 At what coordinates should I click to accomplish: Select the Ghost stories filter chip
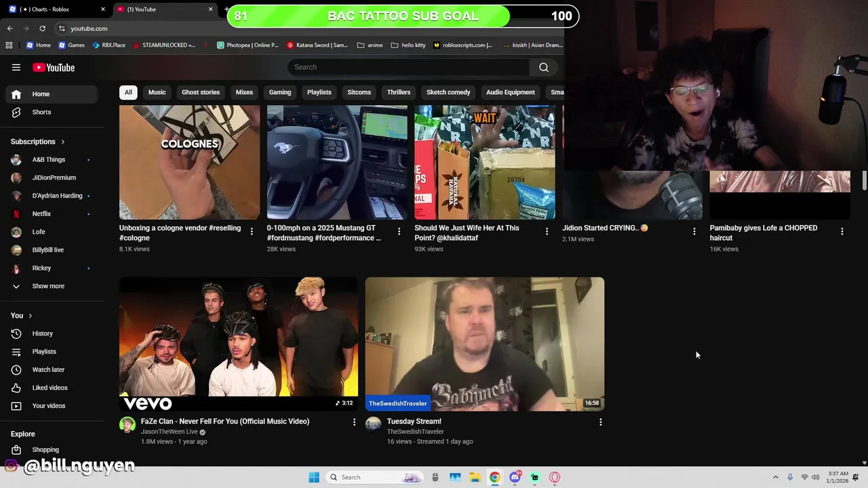(x=201, y=92)
